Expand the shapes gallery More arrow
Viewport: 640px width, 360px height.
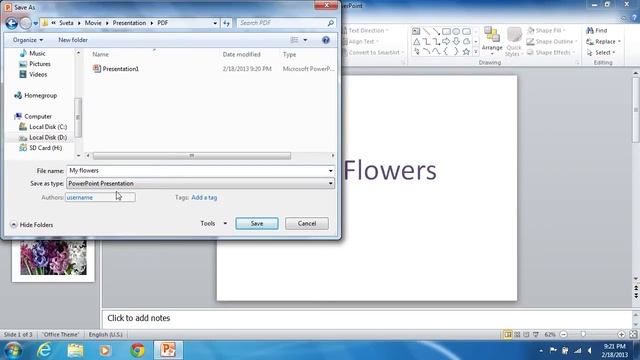click(x=476, y=52)
